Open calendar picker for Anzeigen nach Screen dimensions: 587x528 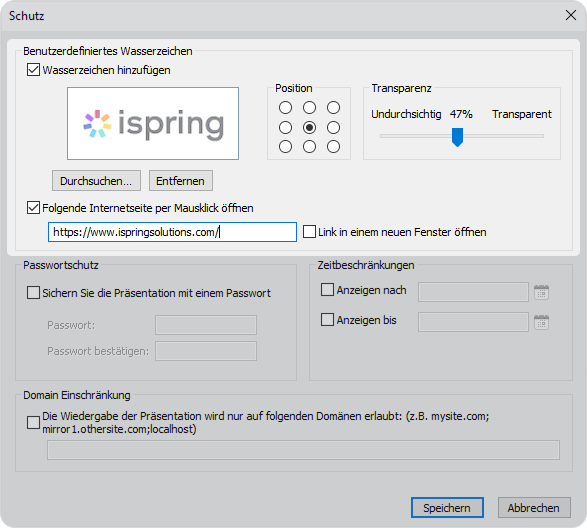click(x=541, y=292)
